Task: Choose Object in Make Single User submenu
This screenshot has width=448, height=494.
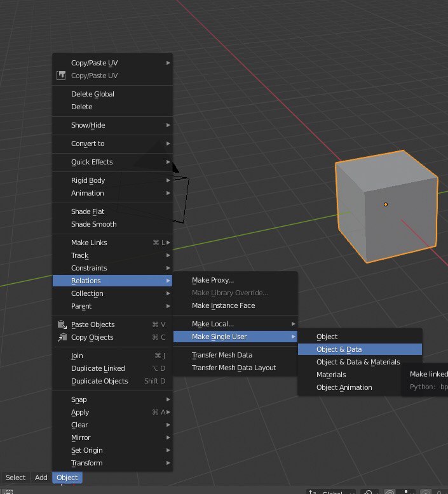Action: tap(360, 337)
